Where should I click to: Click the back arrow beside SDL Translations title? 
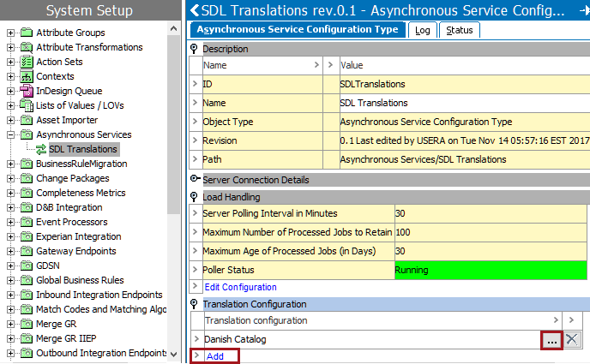[195, 10]
